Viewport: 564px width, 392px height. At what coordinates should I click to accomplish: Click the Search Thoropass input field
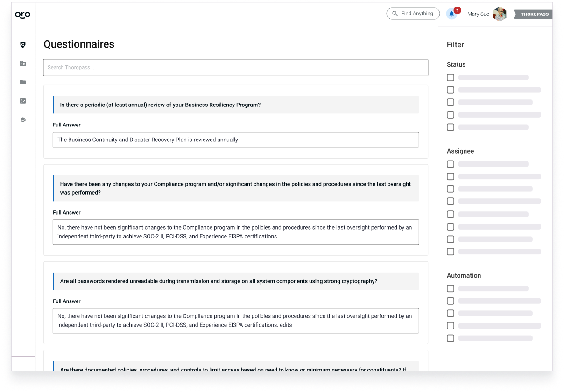coord(236,67)
